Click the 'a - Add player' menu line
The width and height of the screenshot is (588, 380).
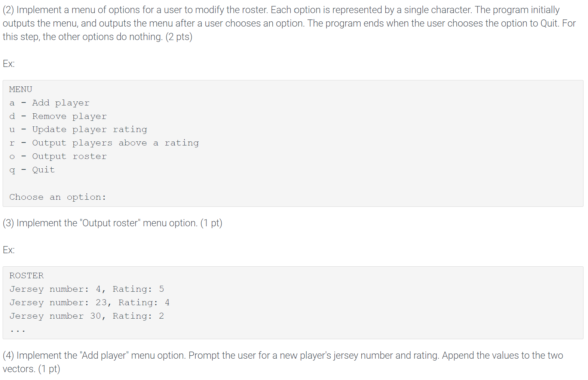click(x=49, y=103)
